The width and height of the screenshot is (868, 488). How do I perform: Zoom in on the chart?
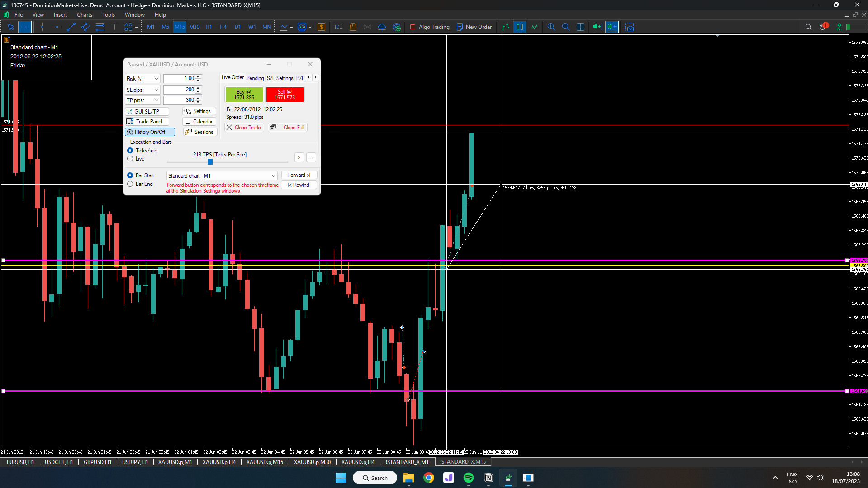pyautogui.click(x=551, y=27)
